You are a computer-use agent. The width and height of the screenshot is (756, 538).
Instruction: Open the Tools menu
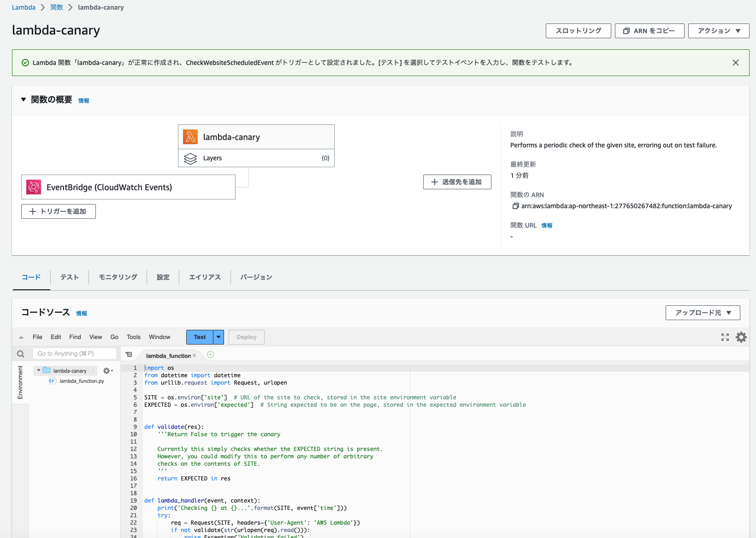(134, 337)
